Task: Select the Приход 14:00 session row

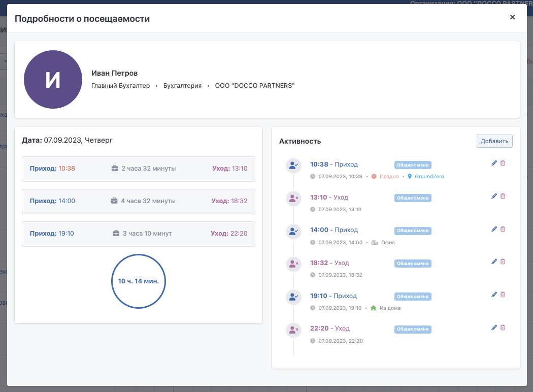Action: (x=139, y=202)
